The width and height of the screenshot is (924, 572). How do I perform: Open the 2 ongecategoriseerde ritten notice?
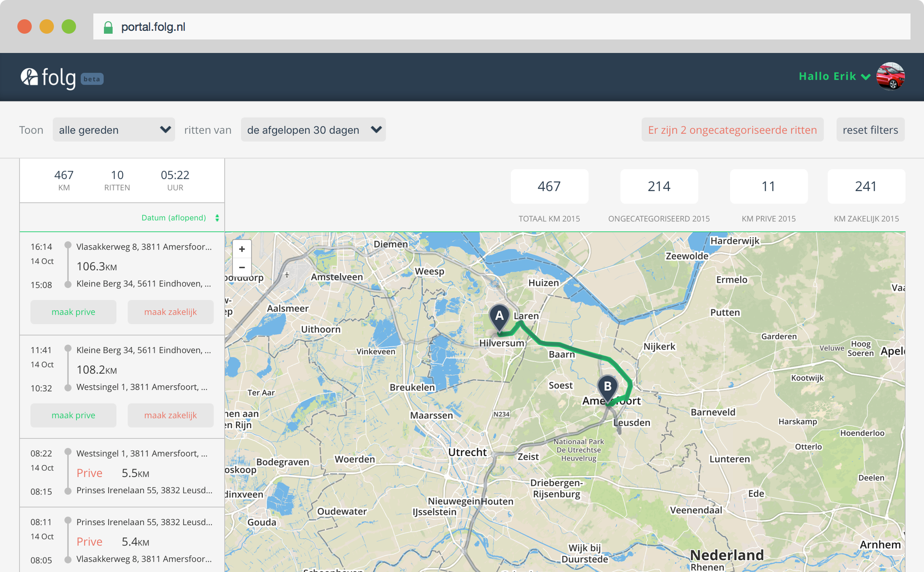pyautogui.click(x=732, y=130)
